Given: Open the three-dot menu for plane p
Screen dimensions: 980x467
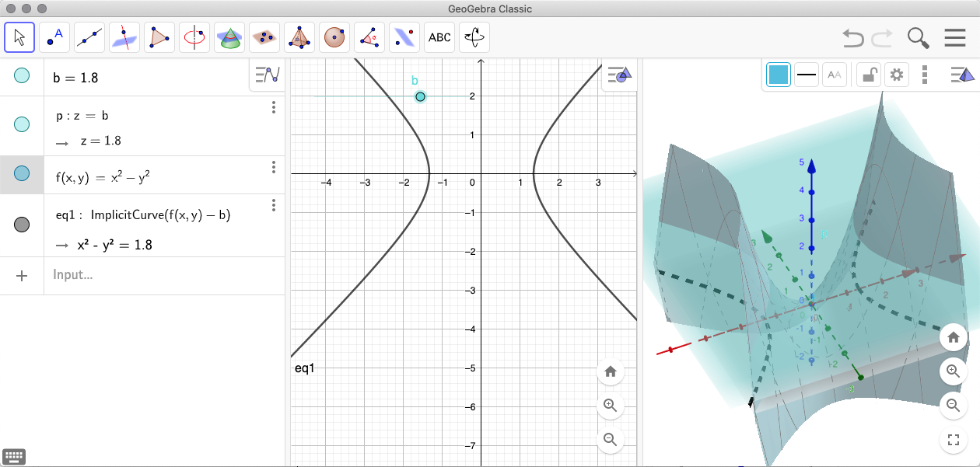Looking at the screenshot, I should [x=274, y=107].
